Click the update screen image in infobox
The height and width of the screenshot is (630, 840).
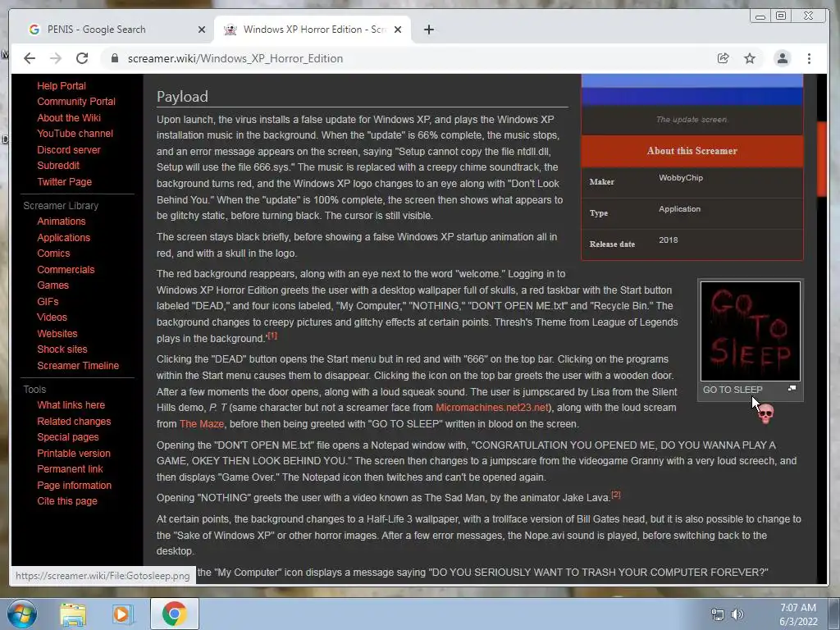click(692, 90)
